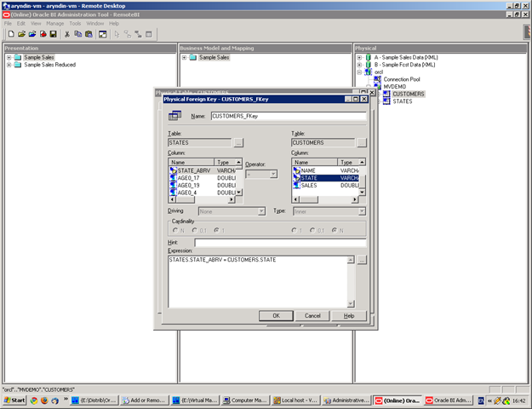
Task: Click the Paste clipboard icon
Action: 89,34
